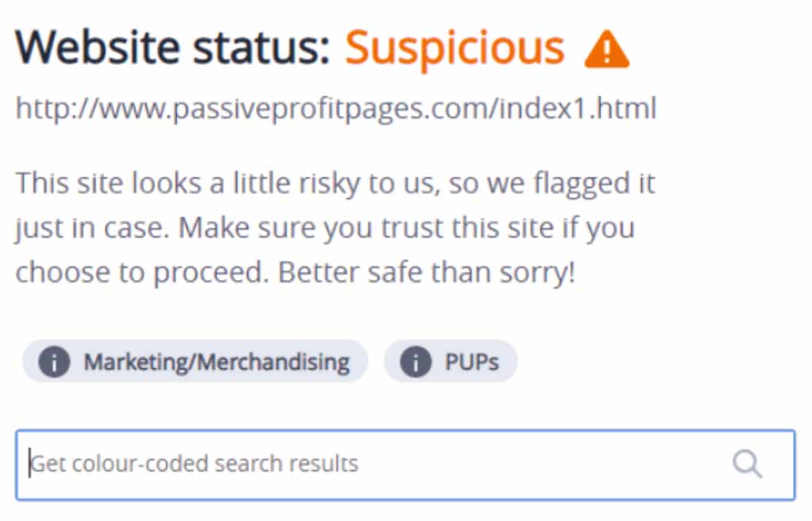Click the info icon beside Marketing/Merchandising
Screen dimensions: 812x521
pos(55,362)
